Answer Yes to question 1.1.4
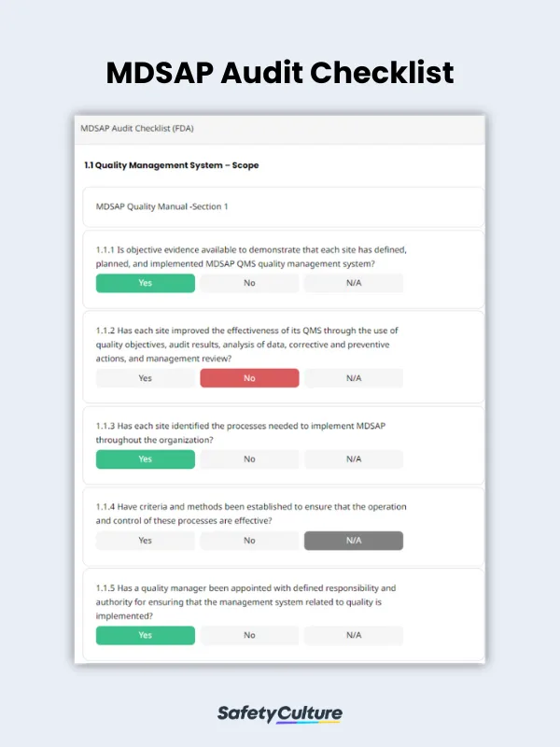Image resolution: width=560 pixels, height=747 pixels. click(x=145, y=541)
